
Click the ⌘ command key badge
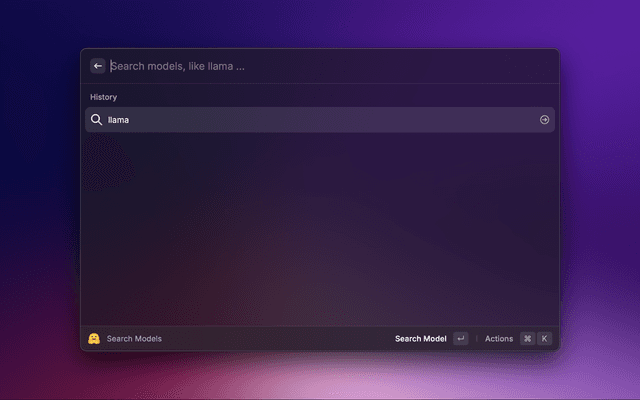(x=527, y=339)
